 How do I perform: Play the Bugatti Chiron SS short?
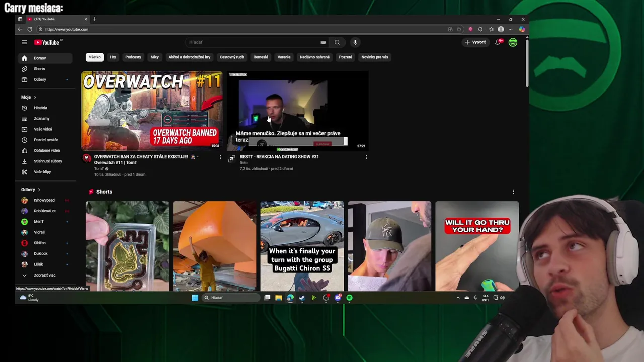coord(302,246)
